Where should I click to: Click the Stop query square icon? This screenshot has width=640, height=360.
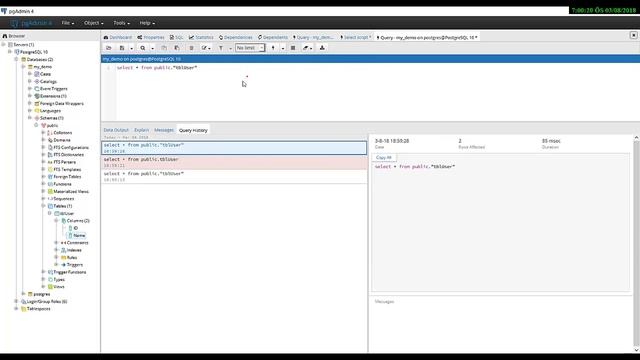[293, 48]
